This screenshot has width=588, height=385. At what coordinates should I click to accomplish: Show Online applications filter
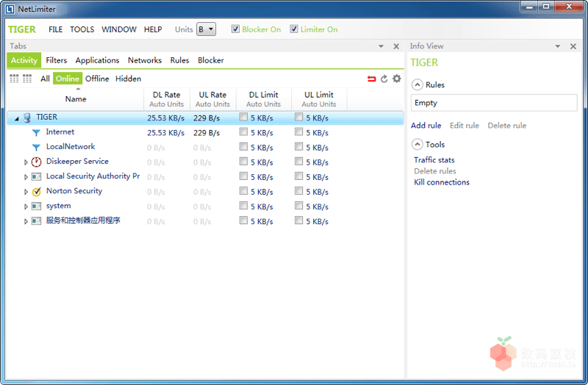[68, 79]
